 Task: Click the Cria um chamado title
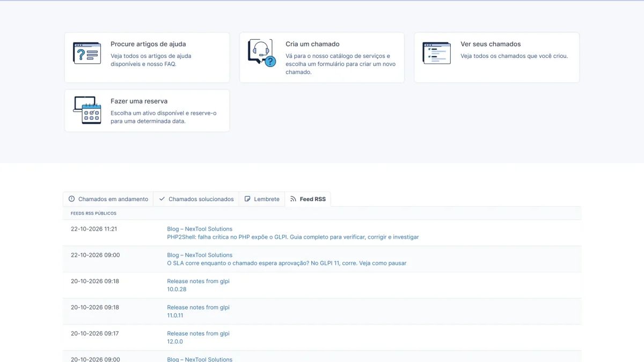point(312,44)
